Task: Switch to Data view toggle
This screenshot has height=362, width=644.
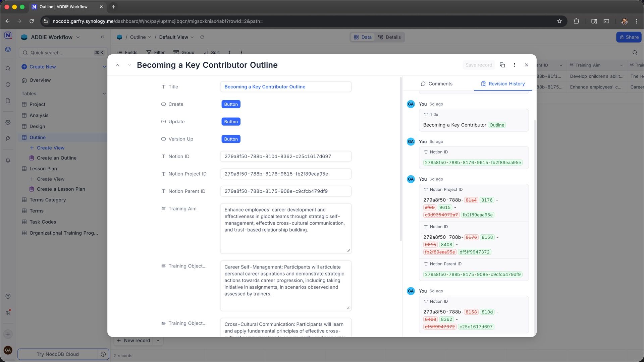Action: coord(363,37)
